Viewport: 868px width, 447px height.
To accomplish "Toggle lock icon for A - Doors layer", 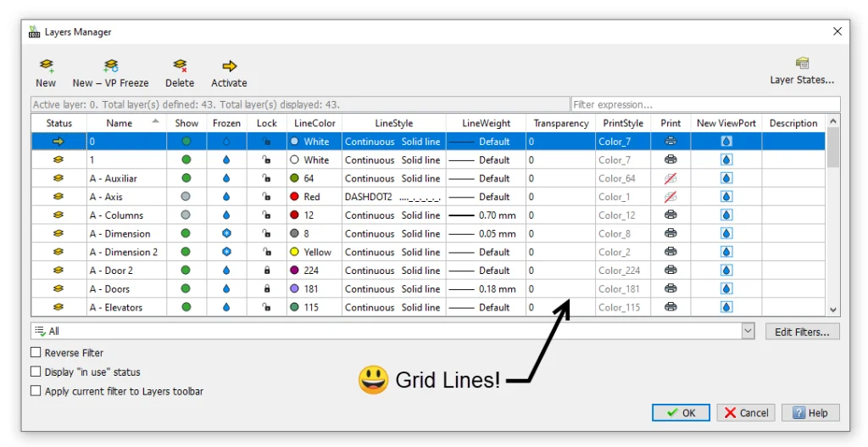I will (x=267, y=289).
